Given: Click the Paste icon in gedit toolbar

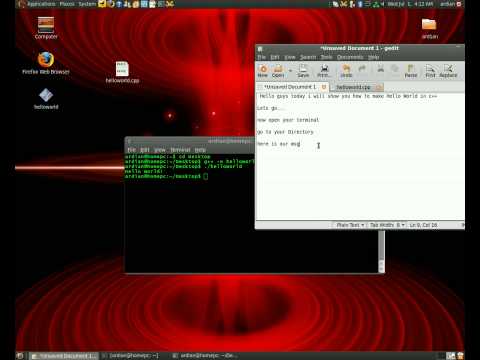Looking at the screenshot, I should [411, 71].
